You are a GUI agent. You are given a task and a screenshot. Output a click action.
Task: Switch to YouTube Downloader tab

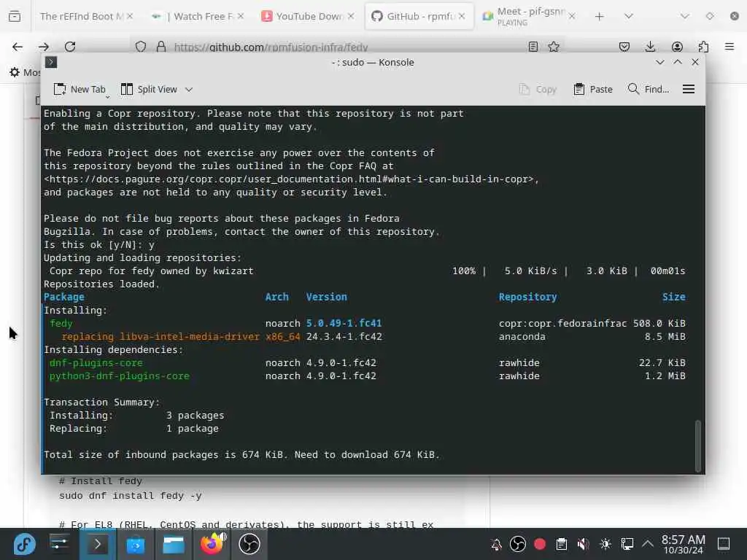(x=309, y=16)
